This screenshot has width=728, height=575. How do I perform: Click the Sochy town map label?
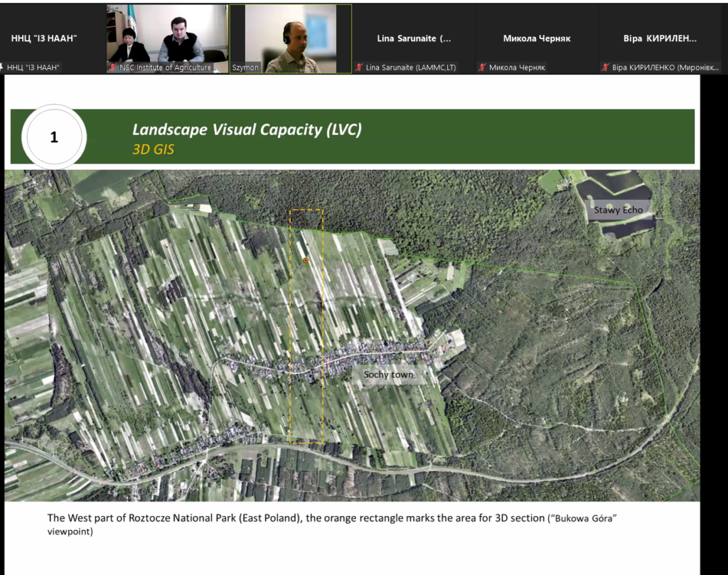pyautogui.click(x=388, y=375)
